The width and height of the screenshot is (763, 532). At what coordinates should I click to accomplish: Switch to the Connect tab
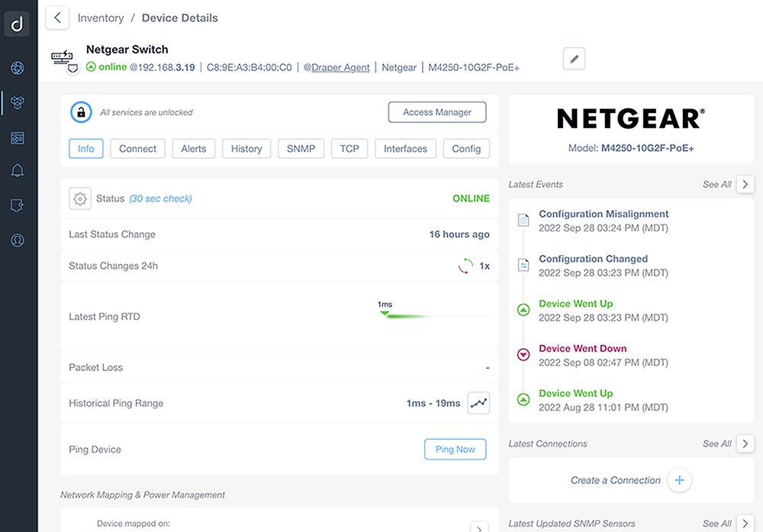click(x=137, y=149)
